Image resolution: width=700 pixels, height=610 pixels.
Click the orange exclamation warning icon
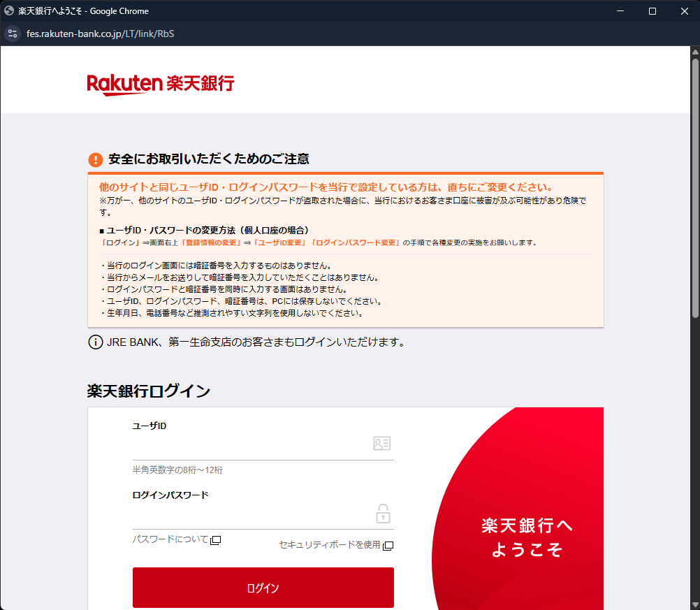click(x=96, y=159)
